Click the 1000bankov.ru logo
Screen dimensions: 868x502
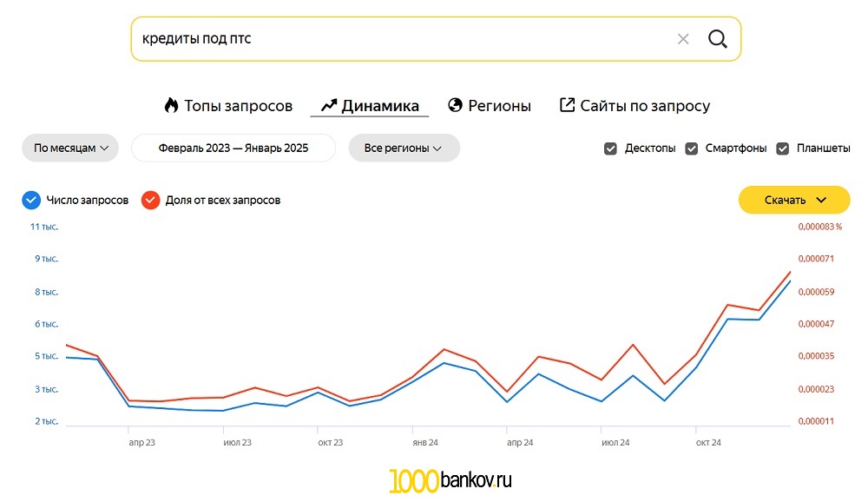coord(450,480)
